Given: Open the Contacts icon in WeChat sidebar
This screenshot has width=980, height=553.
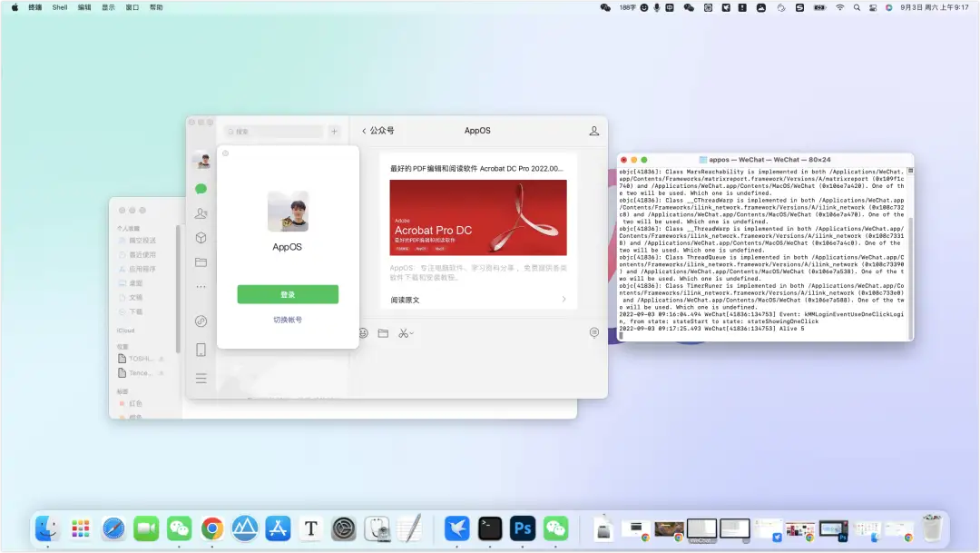Looking at the screenshot, I should click(x=201, y=213).
